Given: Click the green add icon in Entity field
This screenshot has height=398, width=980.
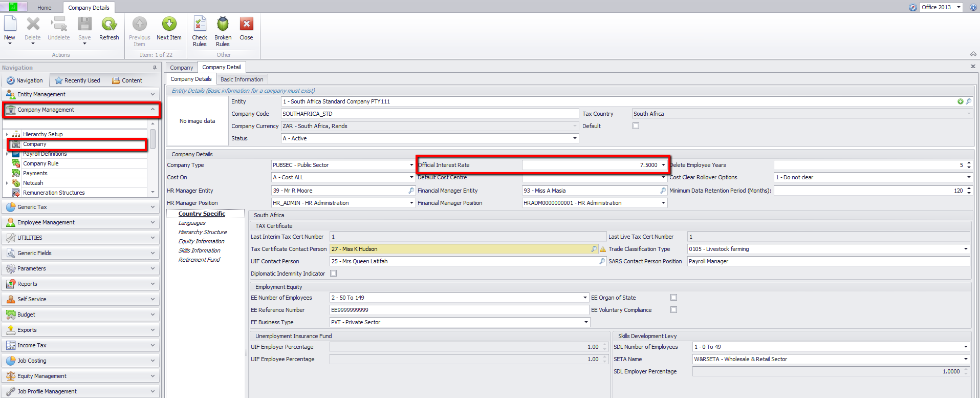Looking at the screenshot, I should tap(961, 101).
